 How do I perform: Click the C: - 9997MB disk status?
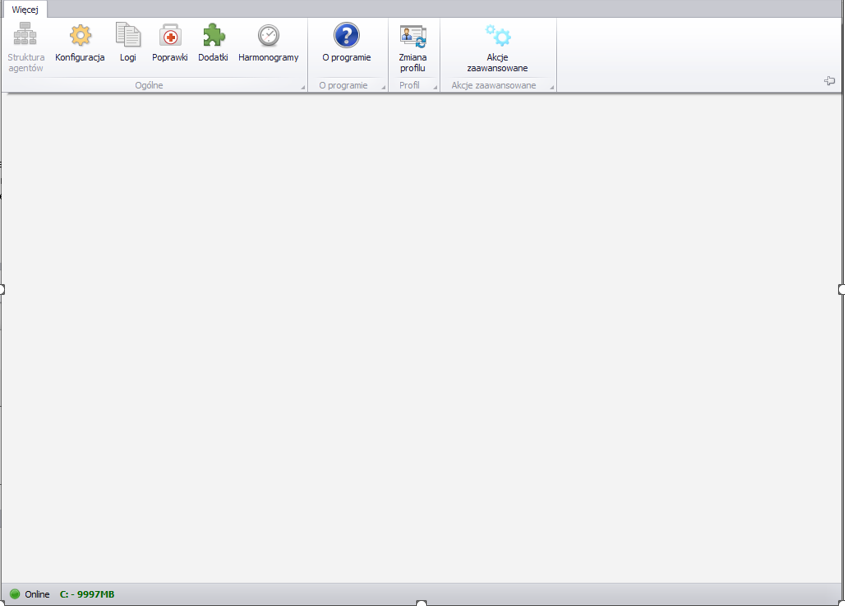(x=87, y=594)
